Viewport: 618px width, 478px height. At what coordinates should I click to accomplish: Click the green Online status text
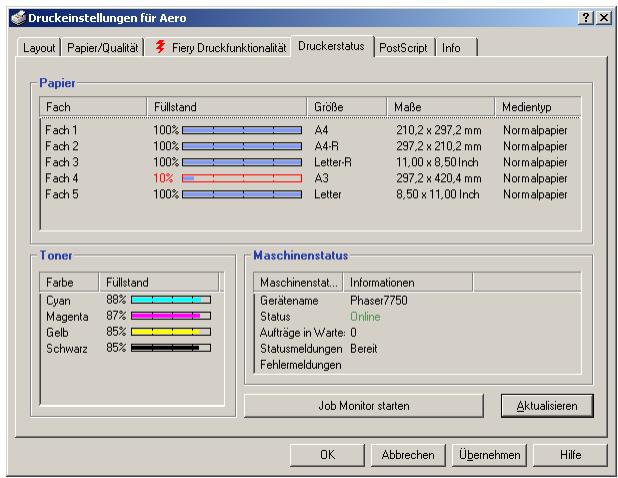pyautogui.click(x=365, y=317)
